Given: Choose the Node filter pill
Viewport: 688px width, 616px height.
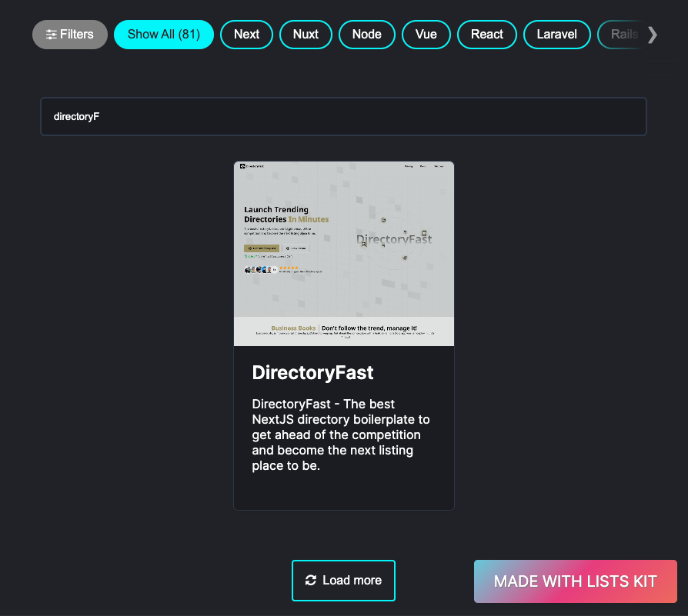Looking at the screenshot, I should pos(367,34).
